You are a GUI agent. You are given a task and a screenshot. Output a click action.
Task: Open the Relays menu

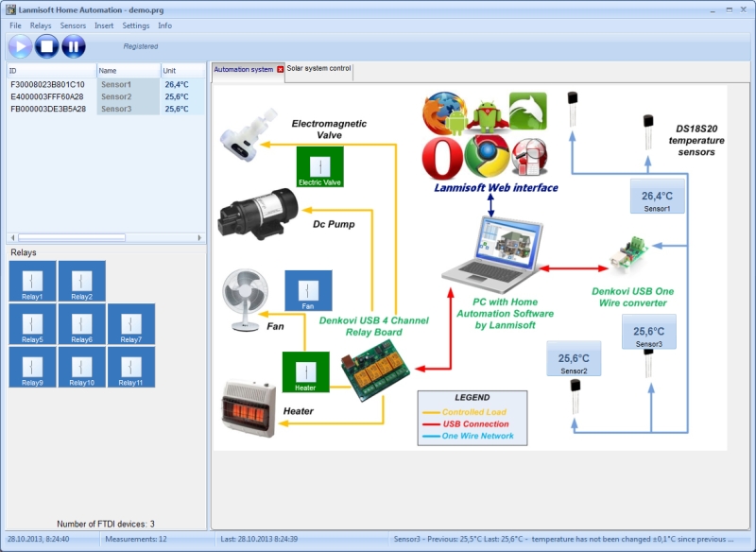(x=41, y=26)
